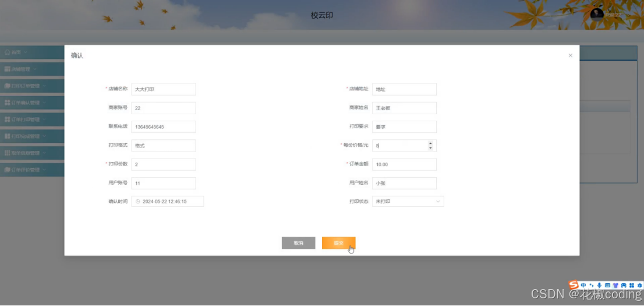Expand the 取单信息管理 chevron
The height and width of the screenshot is (306, 644).
coord(44,153)
